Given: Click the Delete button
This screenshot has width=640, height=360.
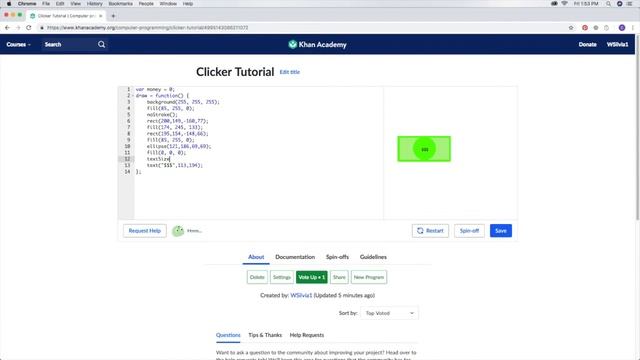Looking at the screenshot, I should (x=257, y=277).
